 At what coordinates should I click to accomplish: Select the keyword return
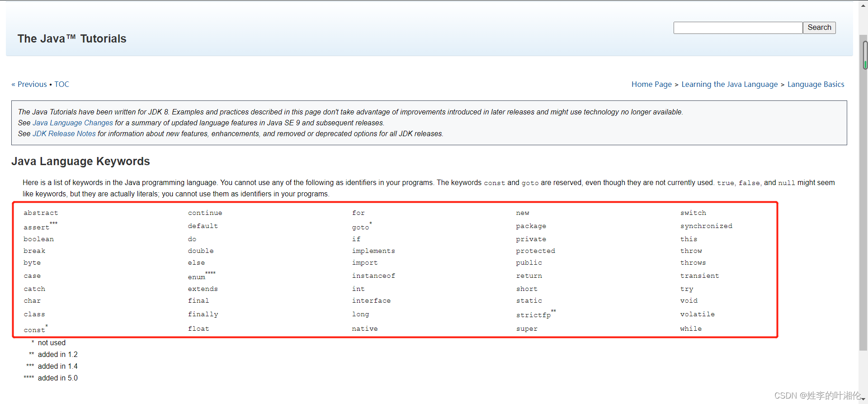(x=529, y=276)
